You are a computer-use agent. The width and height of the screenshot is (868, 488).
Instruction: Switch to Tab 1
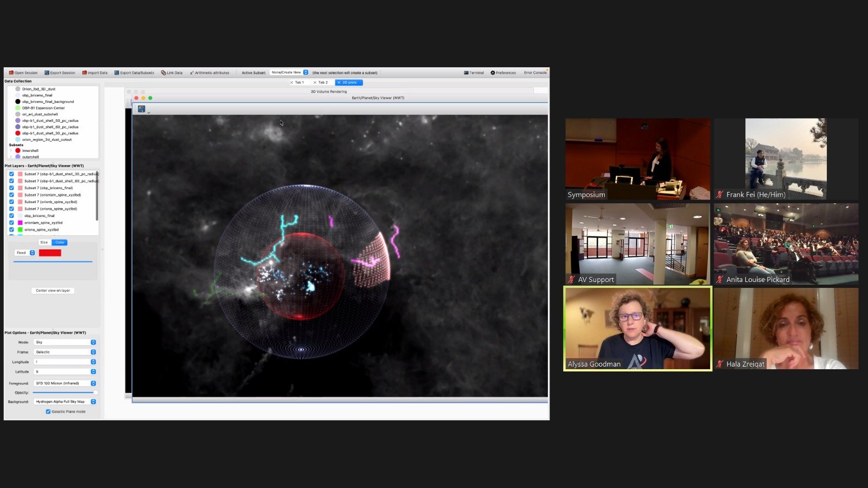[x=299, y=82]
